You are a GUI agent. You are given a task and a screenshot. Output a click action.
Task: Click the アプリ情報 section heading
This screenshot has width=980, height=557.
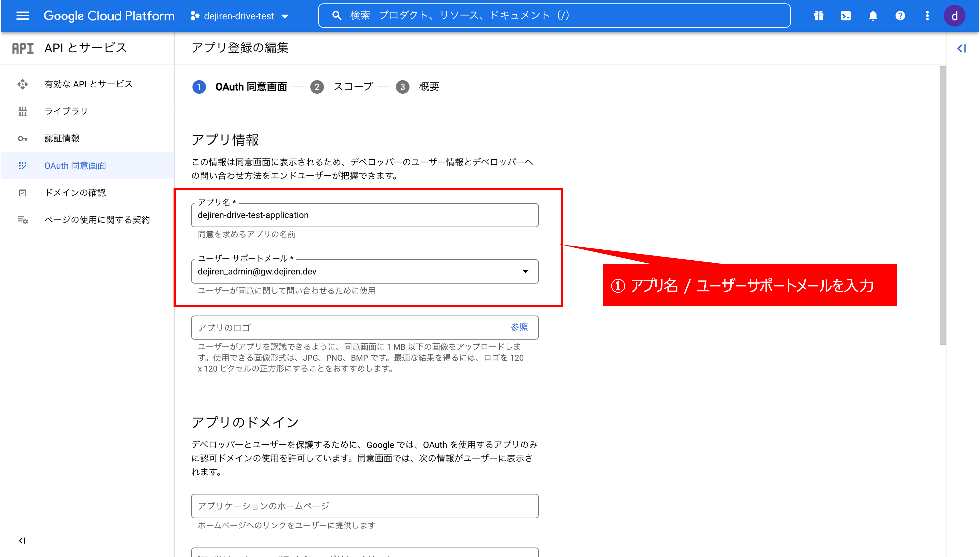pyautogui.click(x=225, y=140)
